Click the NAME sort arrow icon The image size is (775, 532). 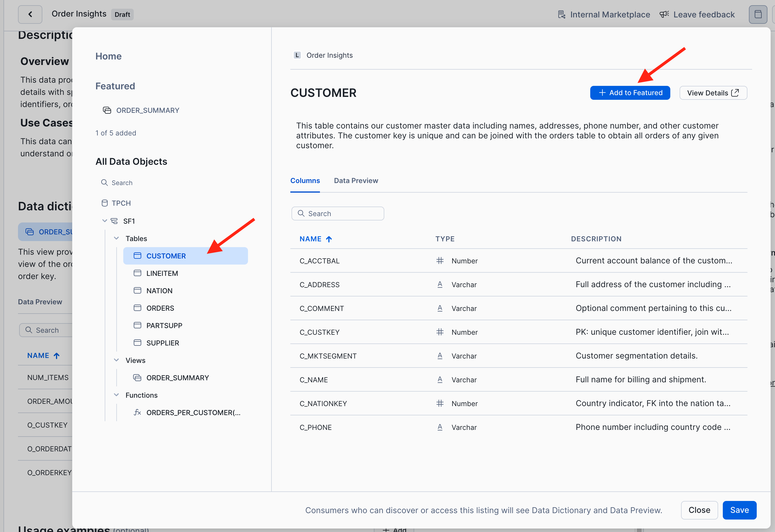pyautogui.click(x=329, y=239)
